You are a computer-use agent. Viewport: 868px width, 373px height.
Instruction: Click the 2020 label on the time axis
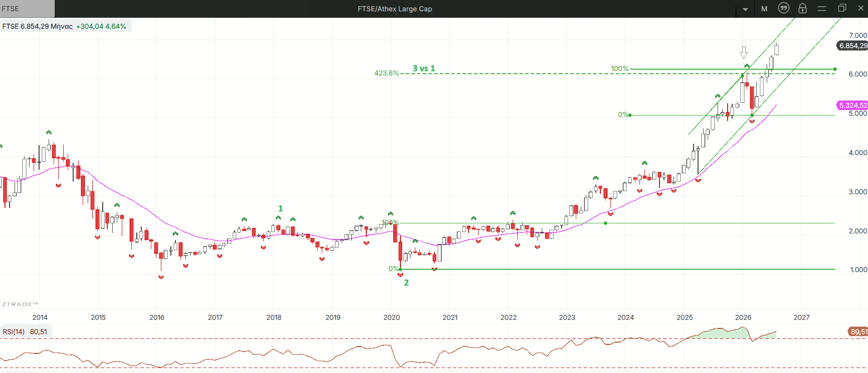(x=391, y=318)
